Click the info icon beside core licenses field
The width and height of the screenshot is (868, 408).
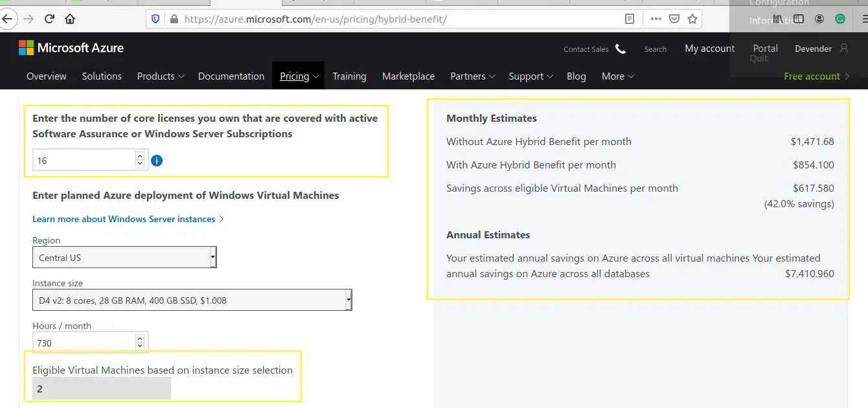(157, 160)
